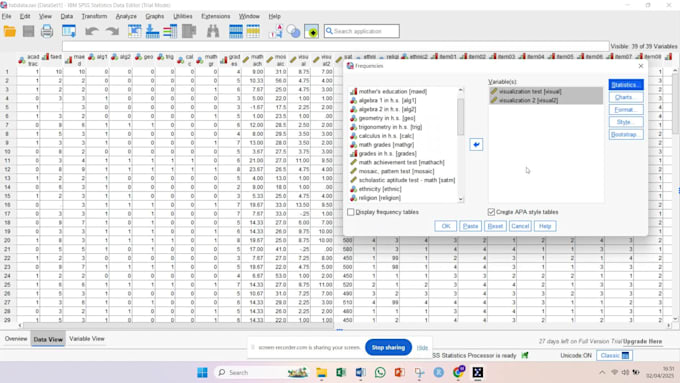Select mother's education [maed] in variable list

pos(392,92)
